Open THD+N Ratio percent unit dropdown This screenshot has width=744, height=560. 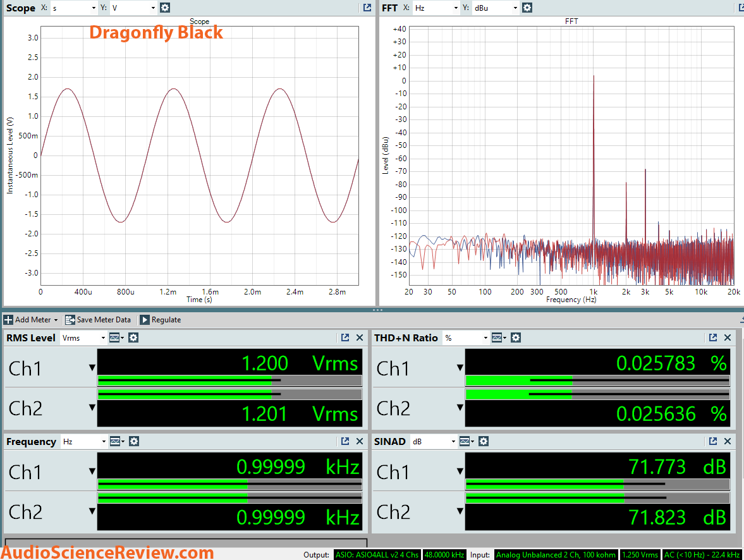point(465,338)
